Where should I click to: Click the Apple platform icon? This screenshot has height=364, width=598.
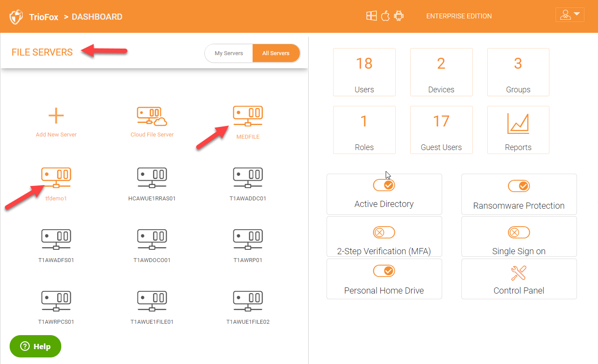tap(385, 16)
